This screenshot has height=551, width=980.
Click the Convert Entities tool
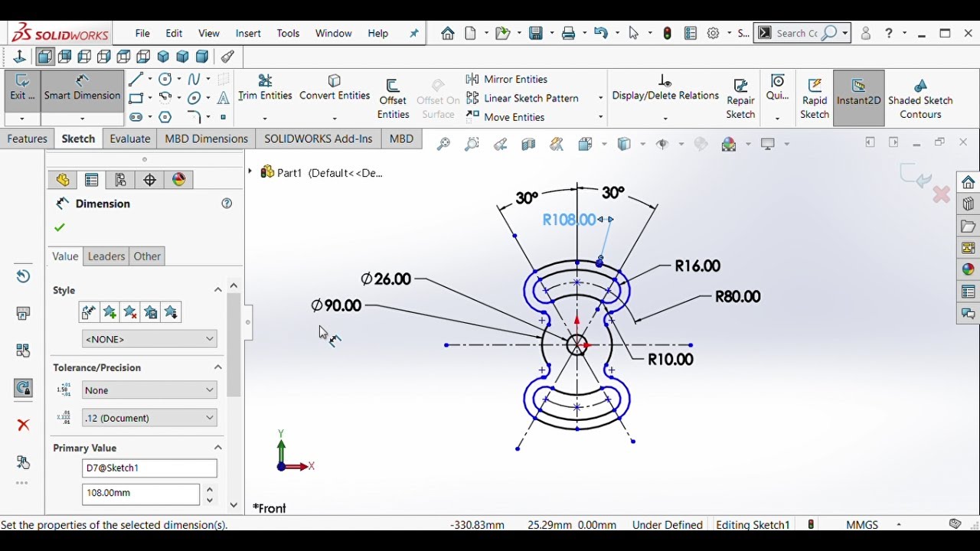coord(335,89)
